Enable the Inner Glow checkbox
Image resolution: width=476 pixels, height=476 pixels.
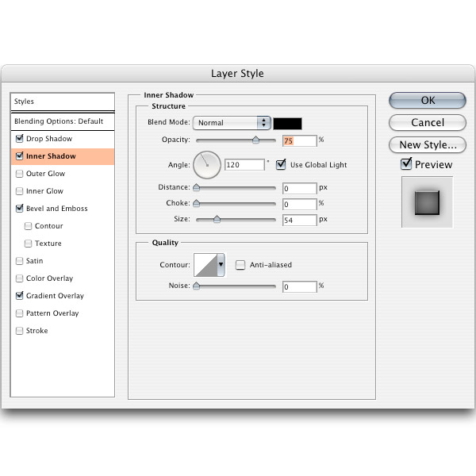(19, 191)
